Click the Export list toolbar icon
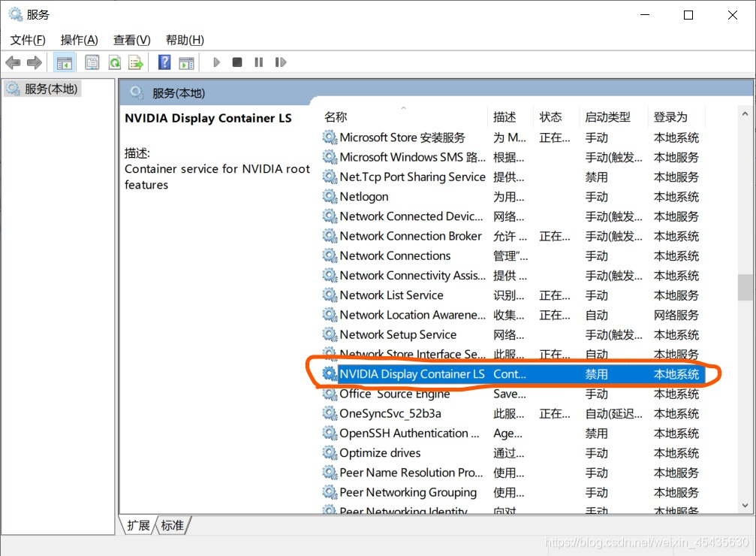Image resolution: width=756 pixels, height=556 pixels. coord(136,62)
